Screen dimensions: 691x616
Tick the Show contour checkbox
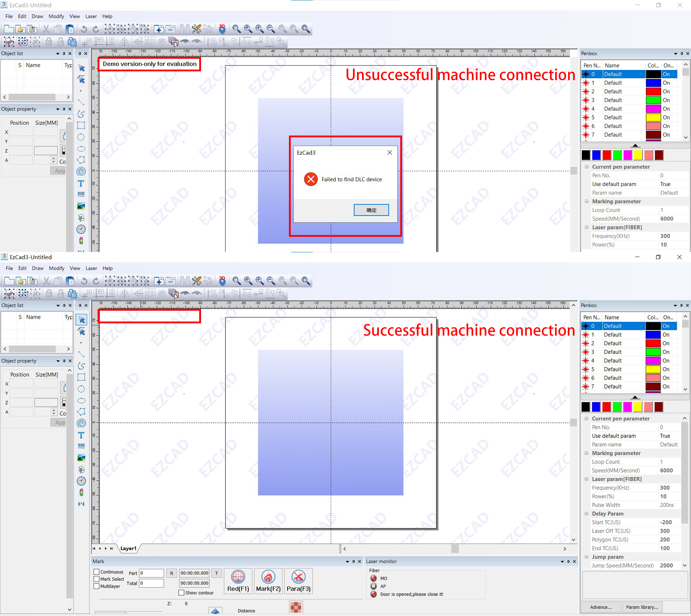click(x=182, y=593)
